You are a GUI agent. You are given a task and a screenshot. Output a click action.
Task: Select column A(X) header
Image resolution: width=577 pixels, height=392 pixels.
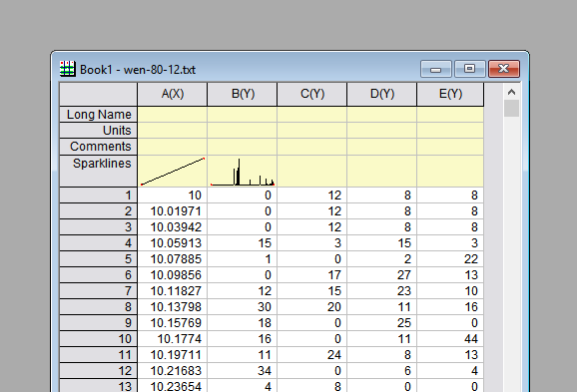coord(173,94)
